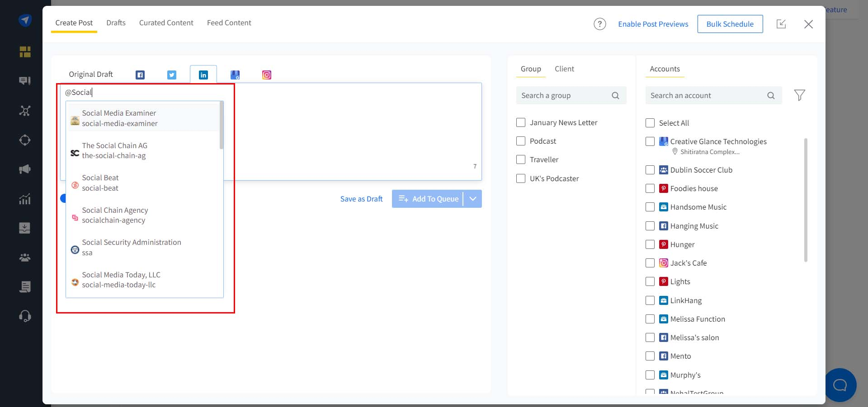This screenshot has height=407, width=868.
Task: Open the Create Post tab
Action: coord(74,23)
